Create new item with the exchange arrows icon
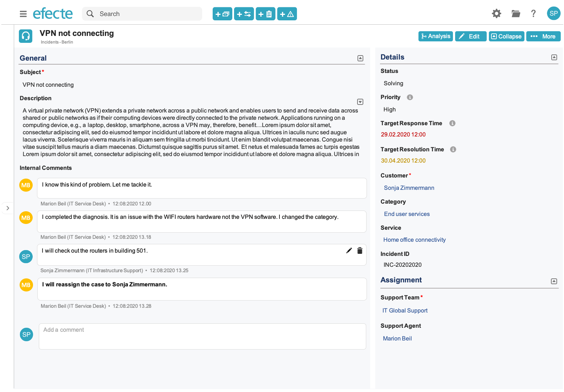Viewport: 564px width, 392px height. (x=244, y=14)
